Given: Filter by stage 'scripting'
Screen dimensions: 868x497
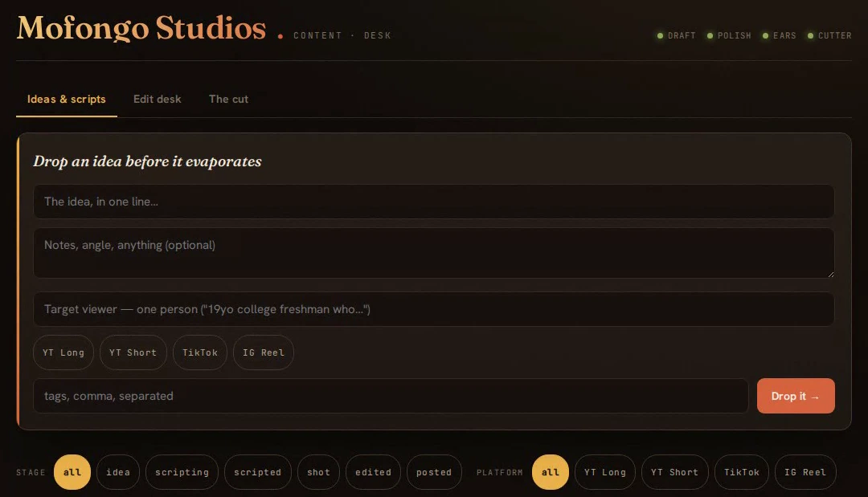Looking at the screenshot, I should (x=182, y=472).
